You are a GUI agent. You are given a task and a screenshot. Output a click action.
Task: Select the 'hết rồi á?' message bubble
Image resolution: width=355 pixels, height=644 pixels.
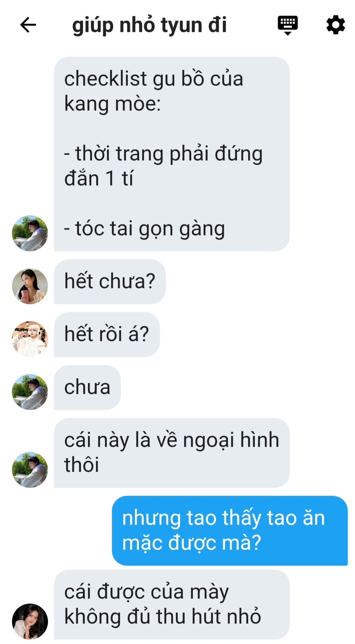click(107, 334)
